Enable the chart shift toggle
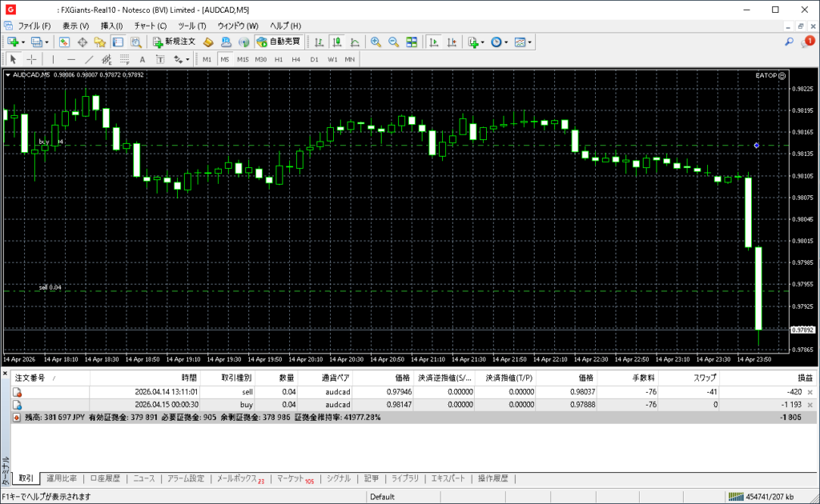Viewport: 820px width, 504px height. [452, 42]
